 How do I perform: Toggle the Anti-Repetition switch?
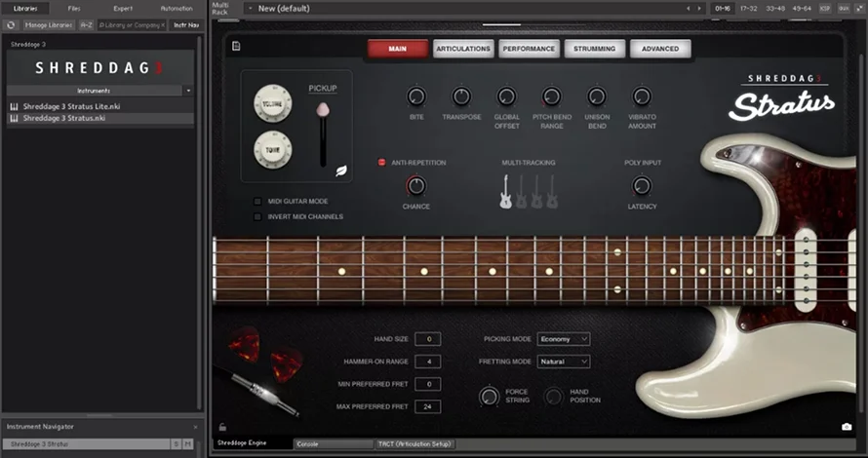(x=381, y=163)
